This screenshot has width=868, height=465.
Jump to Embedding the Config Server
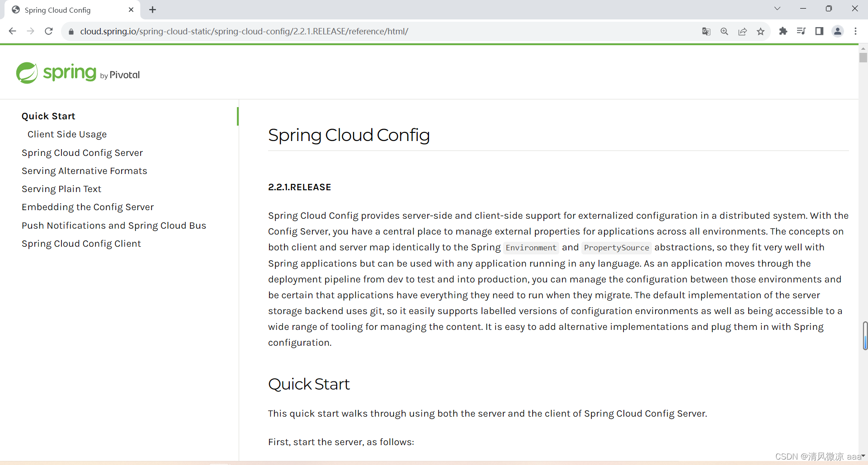88,207
